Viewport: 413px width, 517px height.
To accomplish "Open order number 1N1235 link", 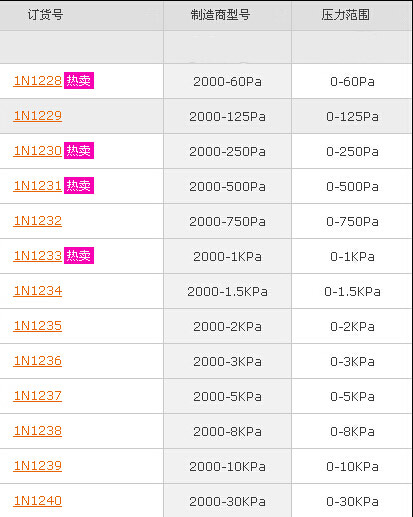I will [x=38, y=326].
